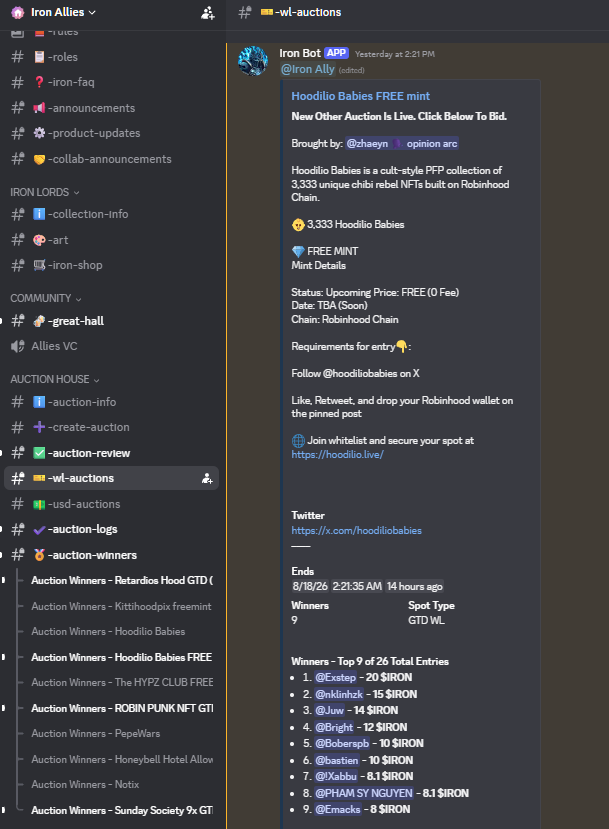Click the @Bright winner mention
Screen dimensions: 609x829
[334, 727]
